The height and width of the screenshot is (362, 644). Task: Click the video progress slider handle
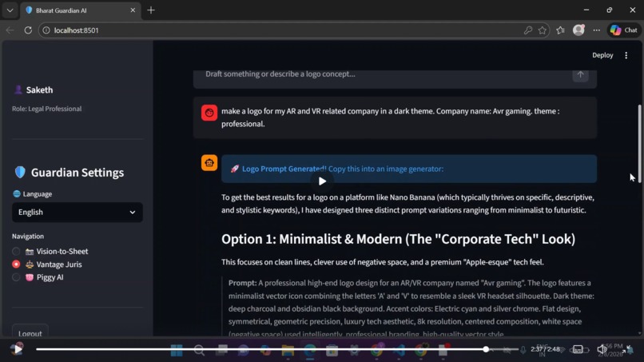coord(486,349)
